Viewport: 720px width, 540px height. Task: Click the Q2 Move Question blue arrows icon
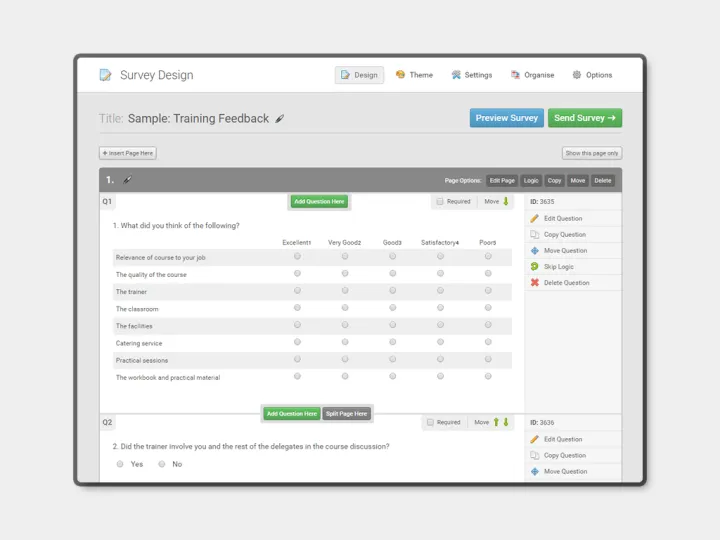pyautogui.click(x=534, y=472)
